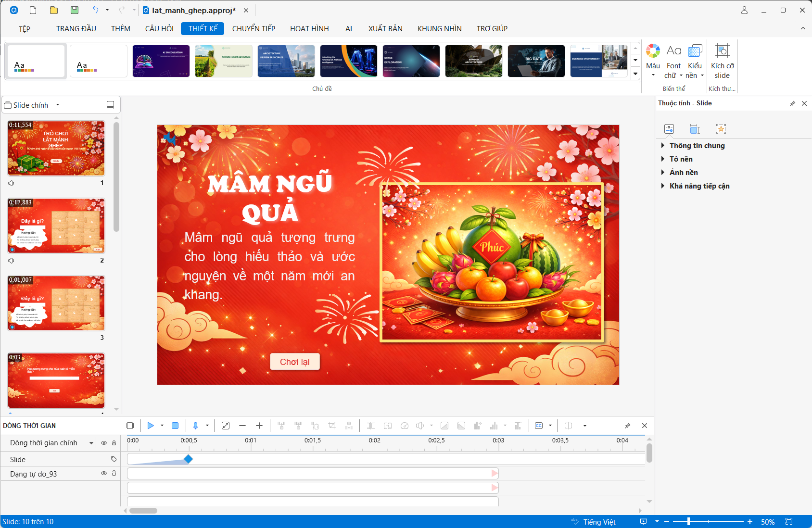This screenshot has width=812, height=528.
Task: Select the crop tool in the timeline toolbar
Action: pos(332,426)
